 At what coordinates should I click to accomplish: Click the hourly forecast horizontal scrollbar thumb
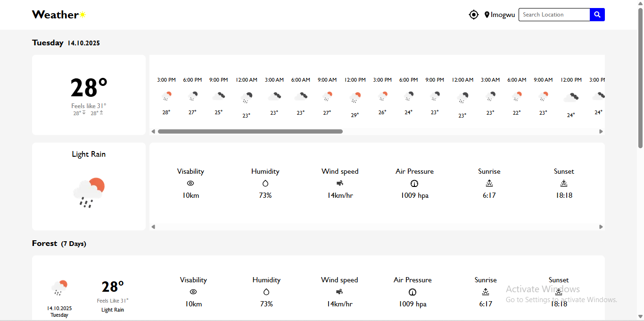click(x=250, y=131)
